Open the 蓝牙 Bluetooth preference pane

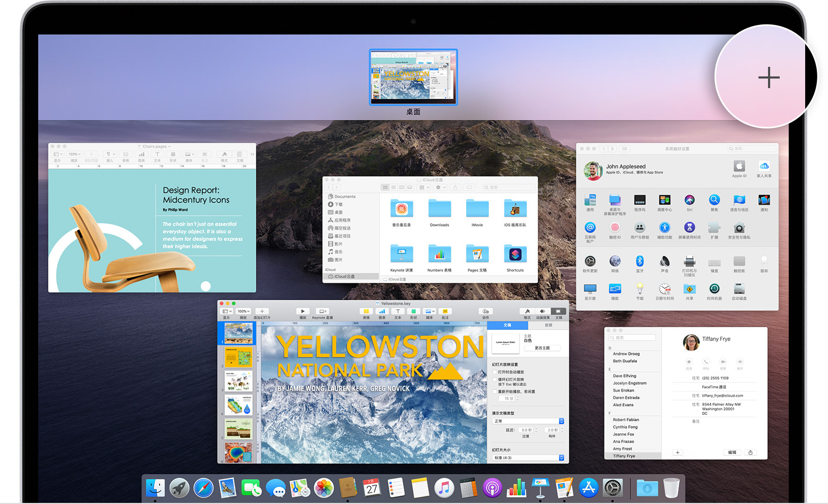pos(640,261)
